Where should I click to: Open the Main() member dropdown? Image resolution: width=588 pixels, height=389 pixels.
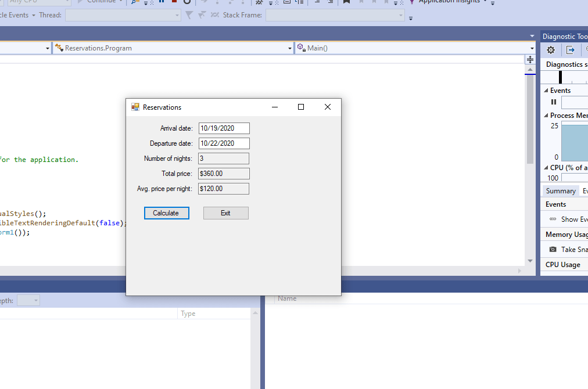pos(532,48)
